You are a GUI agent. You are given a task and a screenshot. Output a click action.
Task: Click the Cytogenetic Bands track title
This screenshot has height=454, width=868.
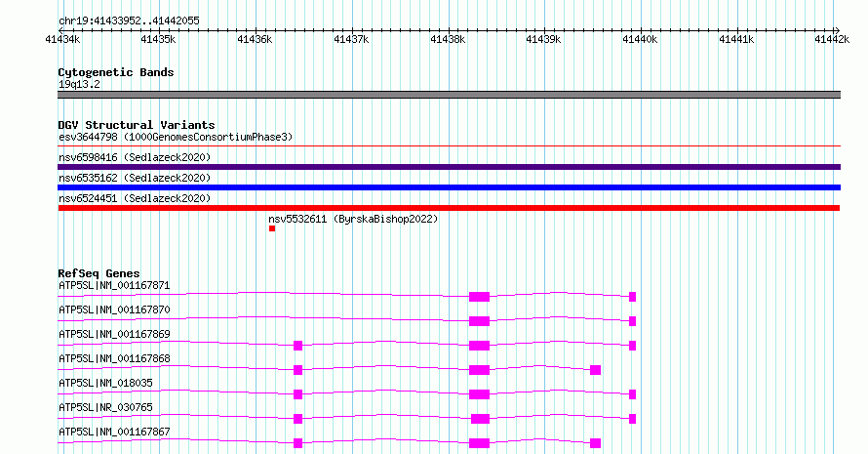pos(116,72)
